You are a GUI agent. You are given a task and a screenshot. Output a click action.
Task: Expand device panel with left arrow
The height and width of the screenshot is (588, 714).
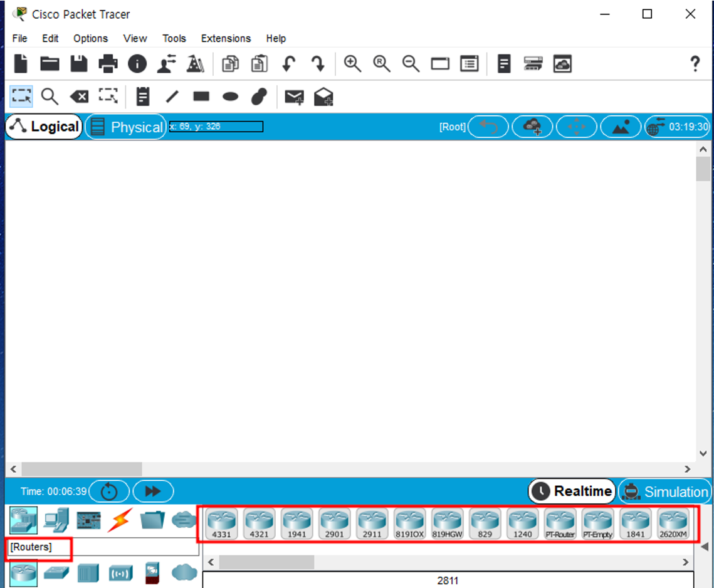tap(704, 545)
